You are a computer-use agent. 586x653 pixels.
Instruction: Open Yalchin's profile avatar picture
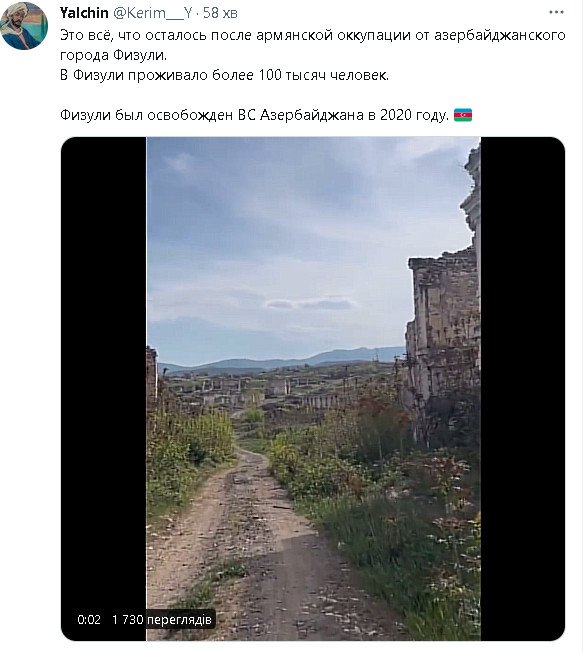23,25
